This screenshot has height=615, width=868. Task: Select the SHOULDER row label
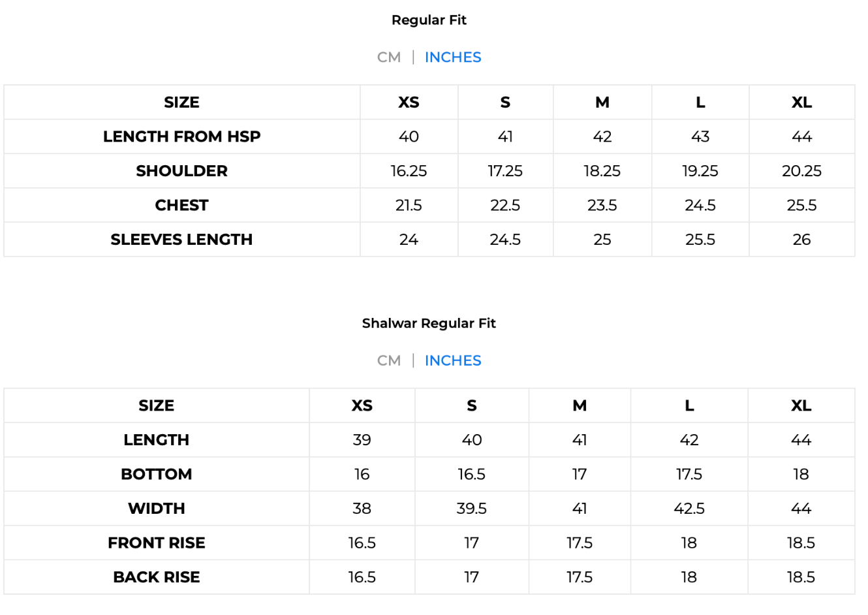click(181, 171)
